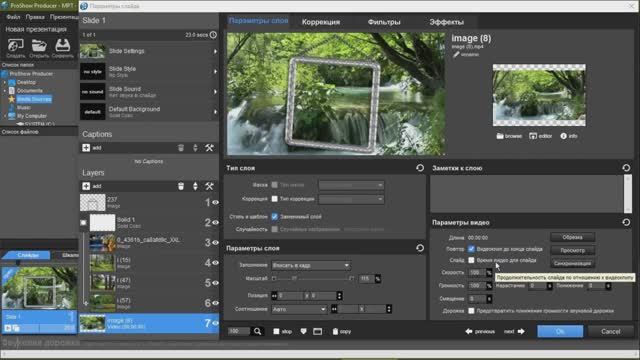Open the Заполнение dropdown
Viewport: 640px width, 360px height.
coord(311,265)
